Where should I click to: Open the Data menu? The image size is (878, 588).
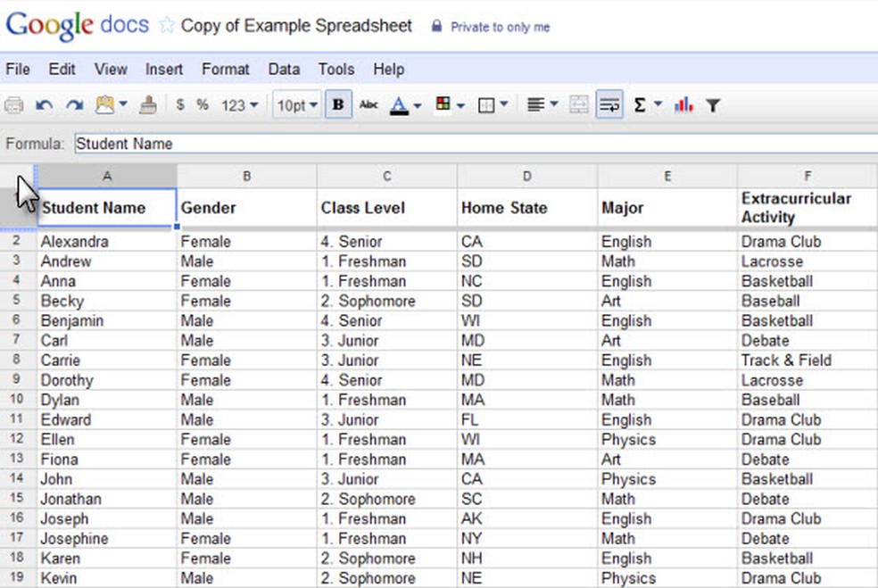284,70
